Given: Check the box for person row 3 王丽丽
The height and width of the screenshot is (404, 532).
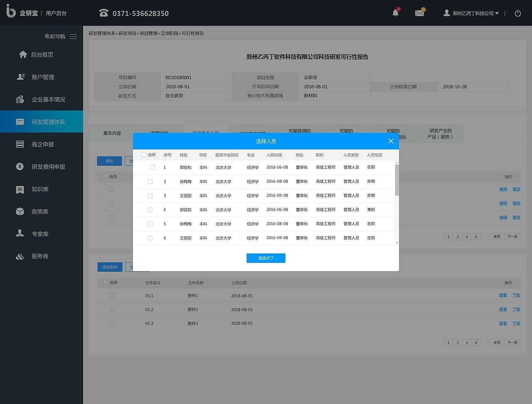Looking at the screenshot, I should point(150,196).
